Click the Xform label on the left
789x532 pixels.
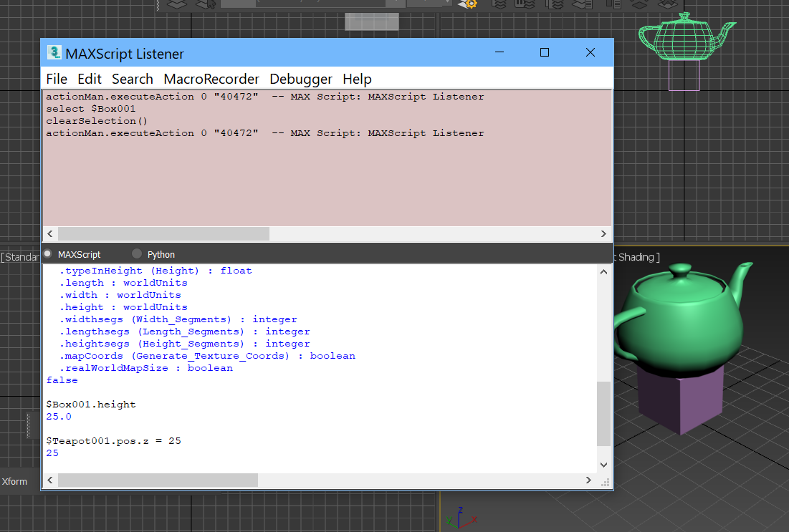coord(14,481)
